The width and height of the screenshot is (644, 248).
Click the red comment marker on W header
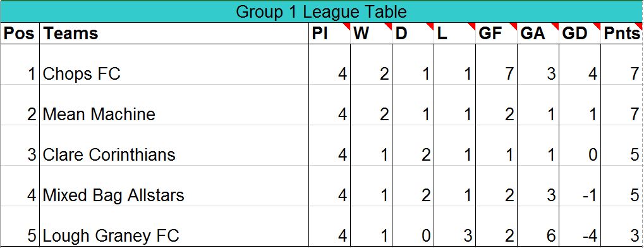[x=388, y=26]
